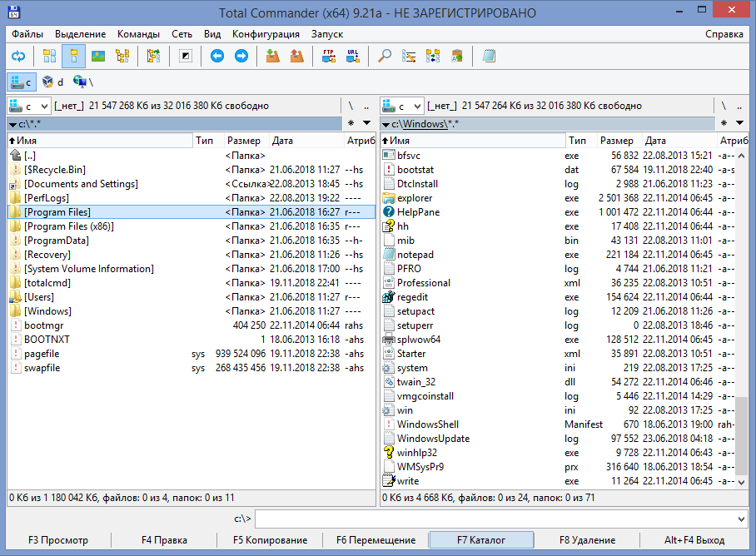Open the Вид menu

tap(212, 34)
